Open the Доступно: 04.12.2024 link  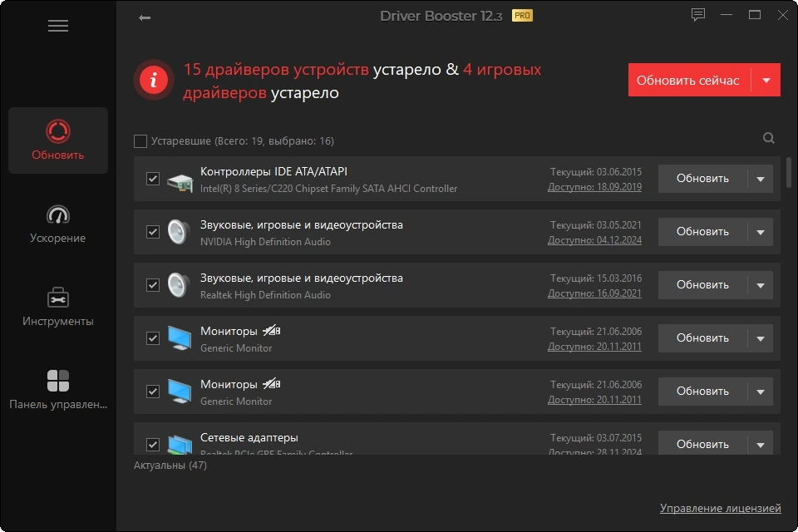coord(594,240)
